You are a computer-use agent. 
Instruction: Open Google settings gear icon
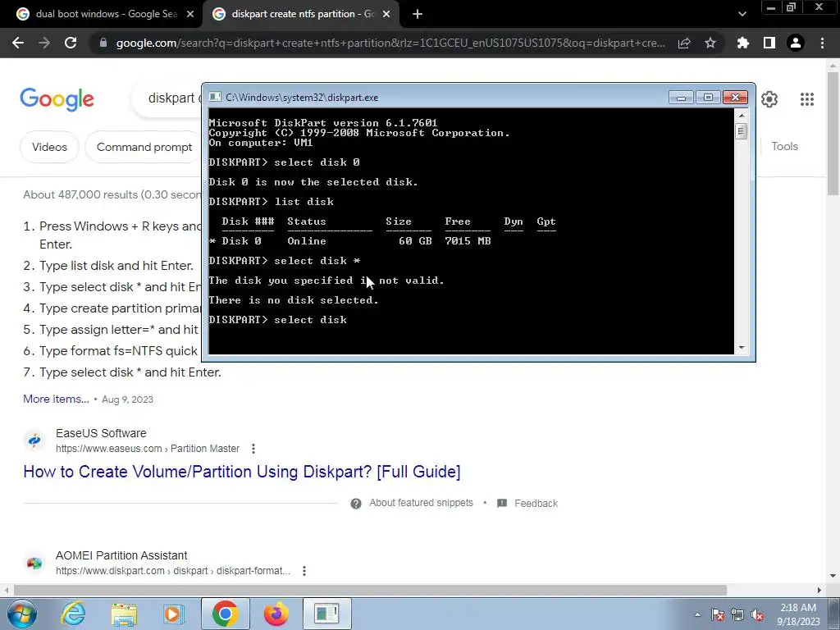pyautogui.click(x=769, y=99)
